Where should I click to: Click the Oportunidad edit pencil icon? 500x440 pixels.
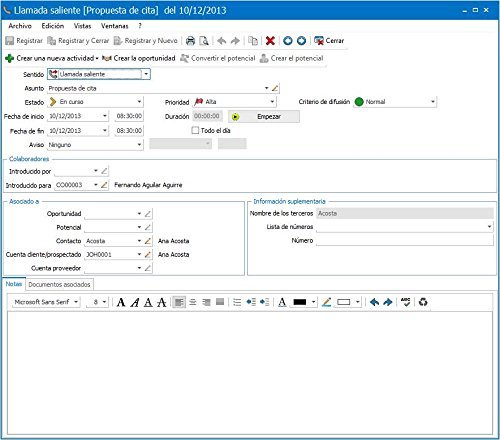click(x=148, y=214)
